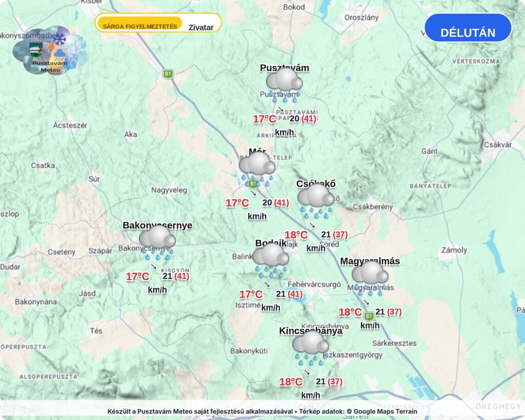525x420 pixels.
Task: Click the rain cloud icon over Pusztavám
Action: [x=284, y=85]
